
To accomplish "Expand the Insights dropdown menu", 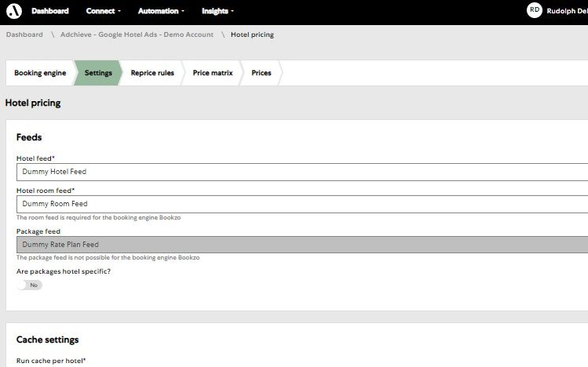I will pyautogui.click(x=217, y=11).
